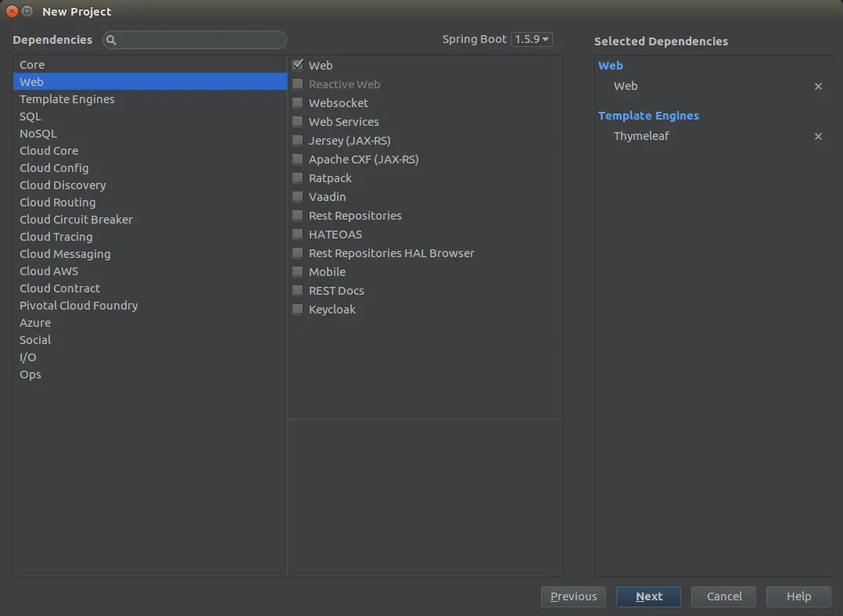This screenshot has height=616, width=843.
Task: Close the New Project window
Action: pyautogui.click(x=12, y=11)
